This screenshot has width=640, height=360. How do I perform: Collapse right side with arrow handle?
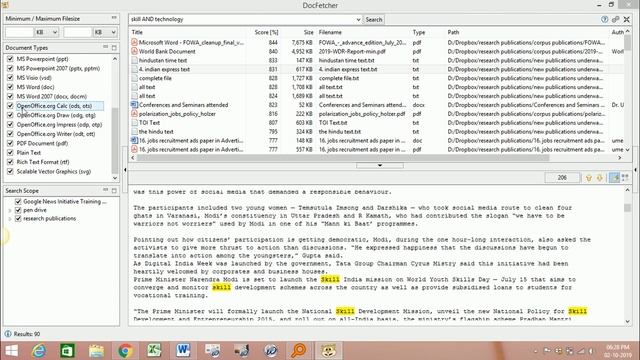[636, 169]
